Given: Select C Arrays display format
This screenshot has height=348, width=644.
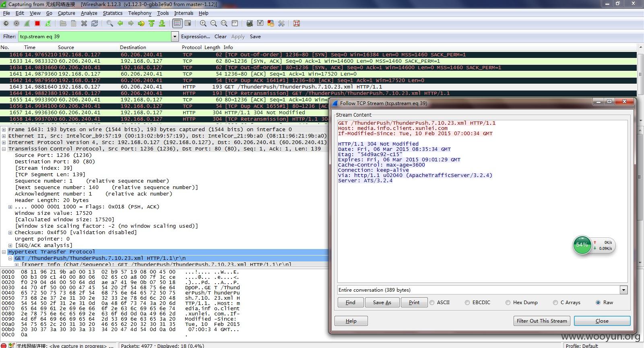Looking at the screenshot, I should 555,303.
